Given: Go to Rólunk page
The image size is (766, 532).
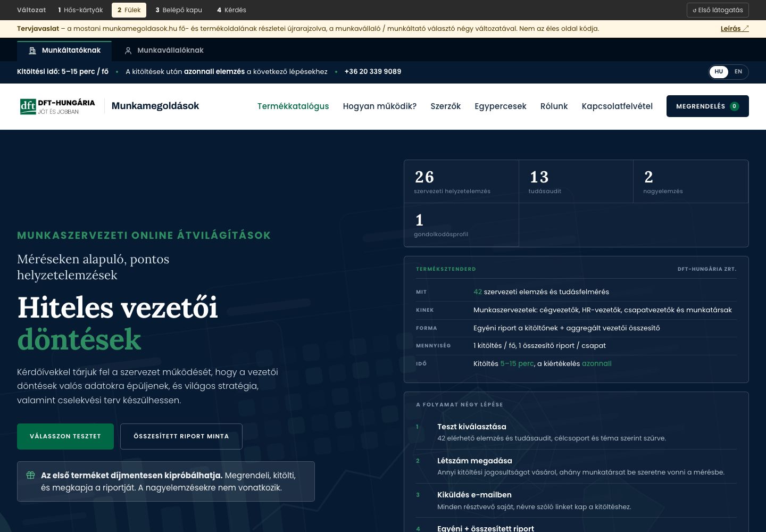Looking at the screenshot, I should pos(554,106).
